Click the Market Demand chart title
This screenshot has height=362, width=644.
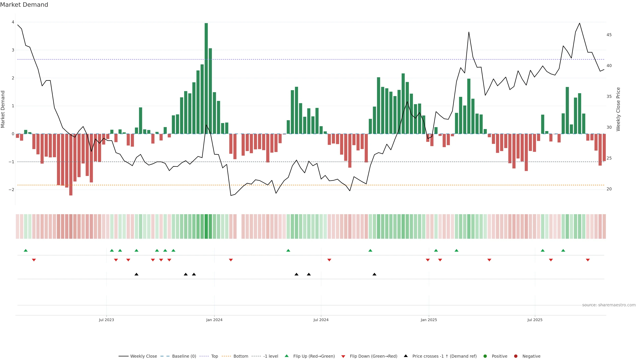24,5
